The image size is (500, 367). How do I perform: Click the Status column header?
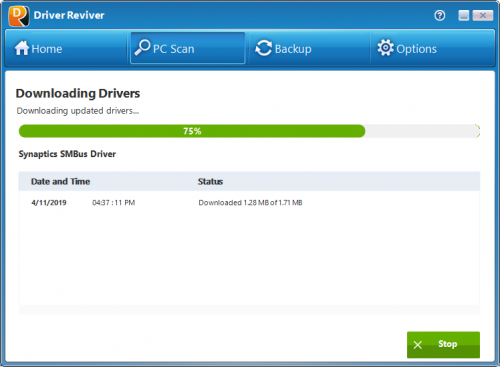(x=210, y=182)
